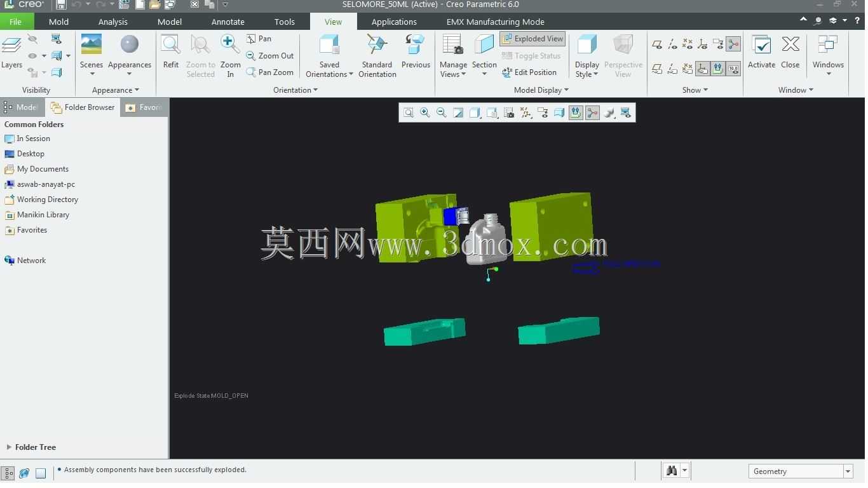Click the New file icon in quick access toolbar

click(140, 4)
